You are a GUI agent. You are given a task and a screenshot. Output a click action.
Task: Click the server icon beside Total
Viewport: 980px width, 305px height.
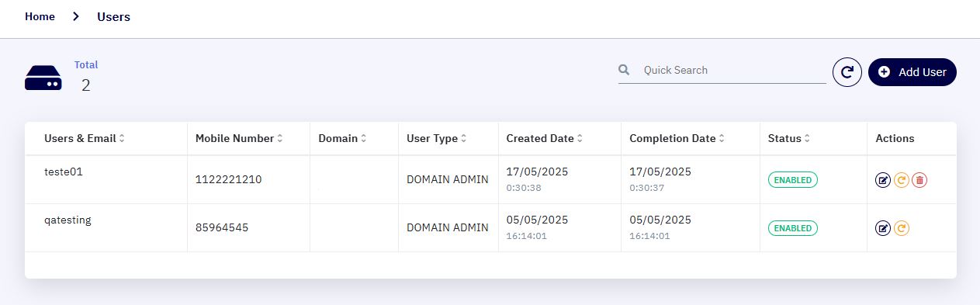[43, 78]
